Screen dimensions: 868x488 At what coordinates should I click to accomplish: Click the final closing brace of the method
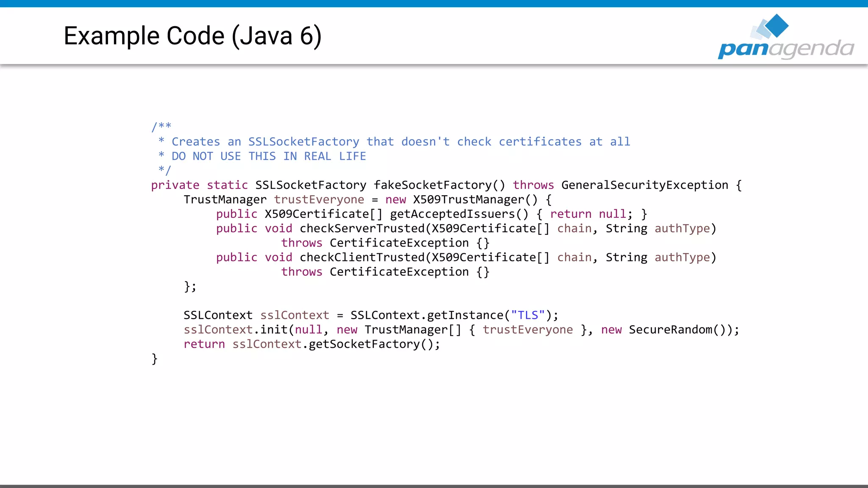(154, 359)
